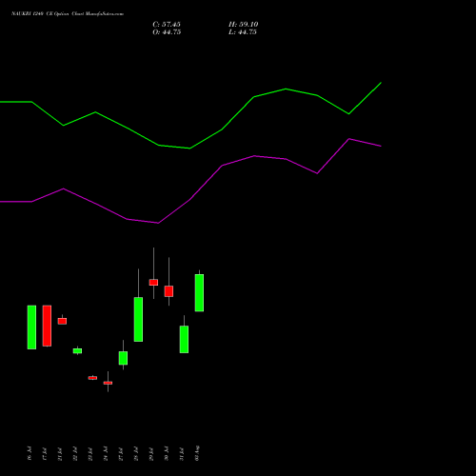The width and height of the screenshot is (476, 476).
Task: Click the closing price value C: 57.45
Action: coord(167,25)
